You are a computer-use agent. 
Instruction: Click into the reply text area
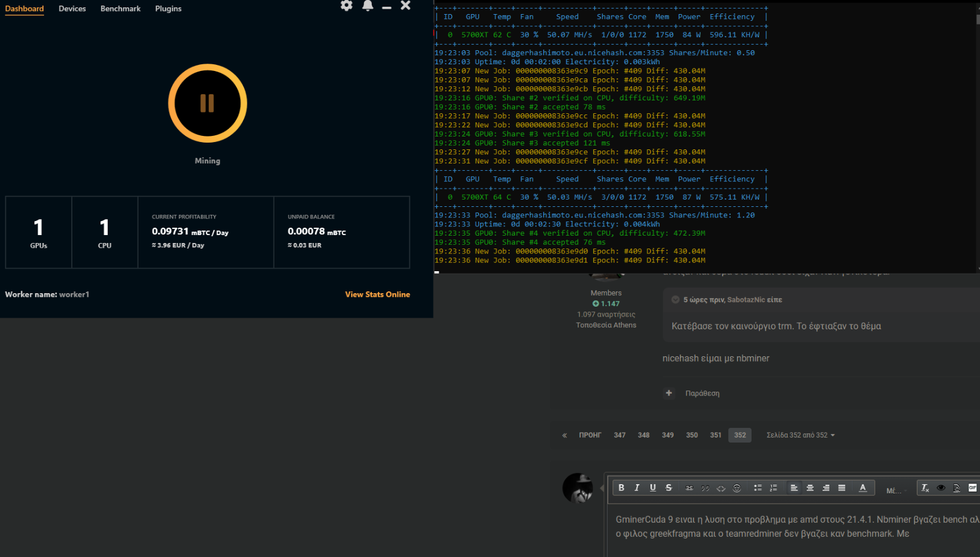coord(794,530)
